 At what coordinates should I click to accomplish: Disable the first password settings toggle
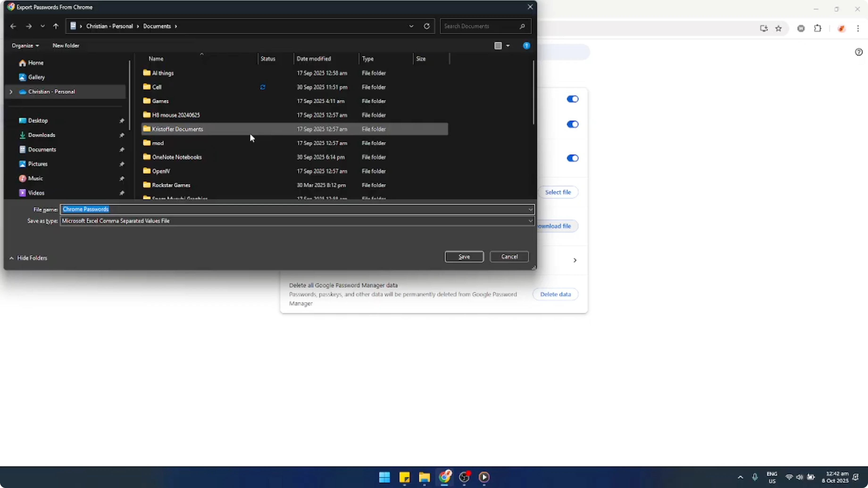coord(572,99)
